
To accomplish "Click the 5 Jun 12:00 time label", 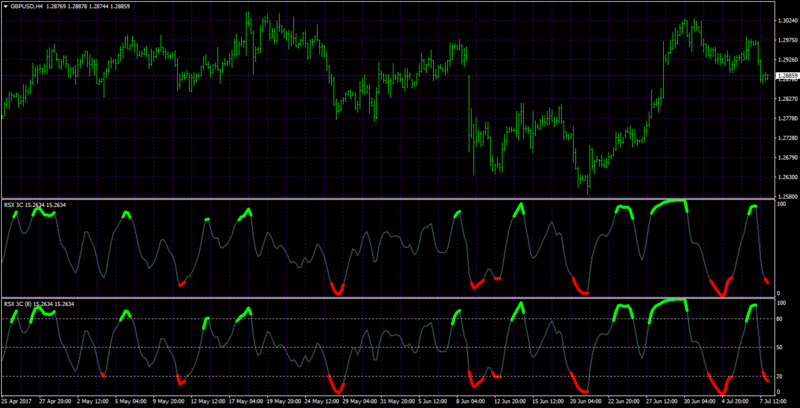I will pyautogui.click(x=435, y=401).
